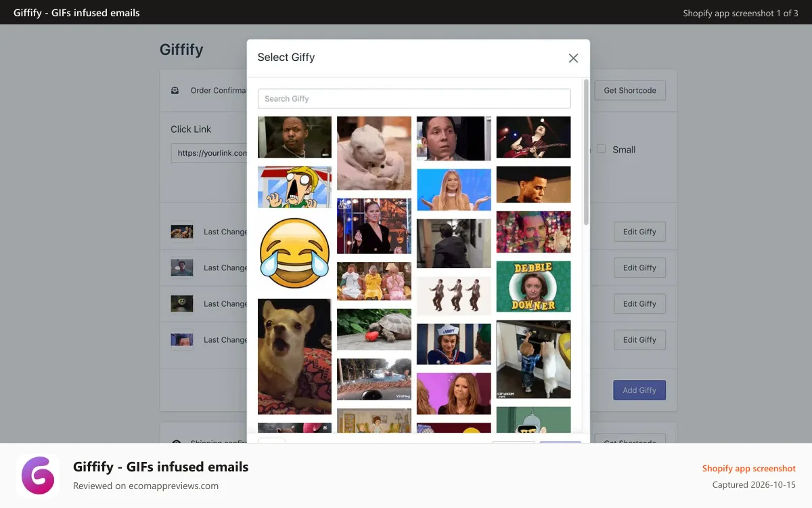This screenshot has width=812, height=508.
Task: Select the tortoise eating tomato GIF
Action: coord(374,329)
